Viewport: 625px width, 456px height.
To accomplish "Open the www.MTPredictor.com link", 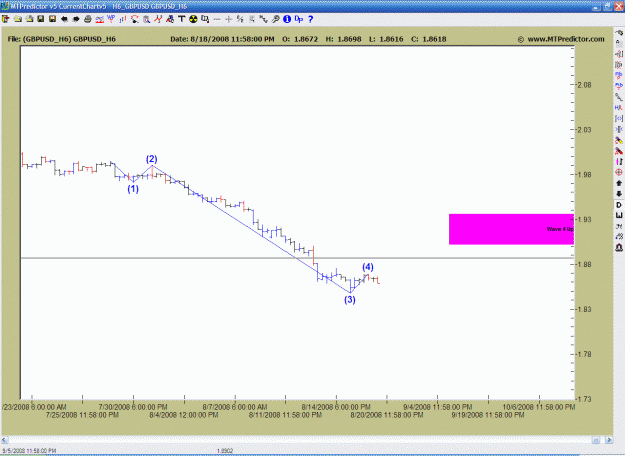I will coord(566,39).
